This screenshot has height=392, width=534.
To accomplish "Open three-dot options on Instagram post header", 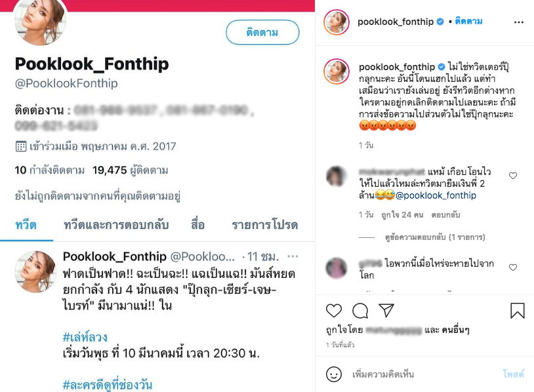I will [x=519, y=22].
